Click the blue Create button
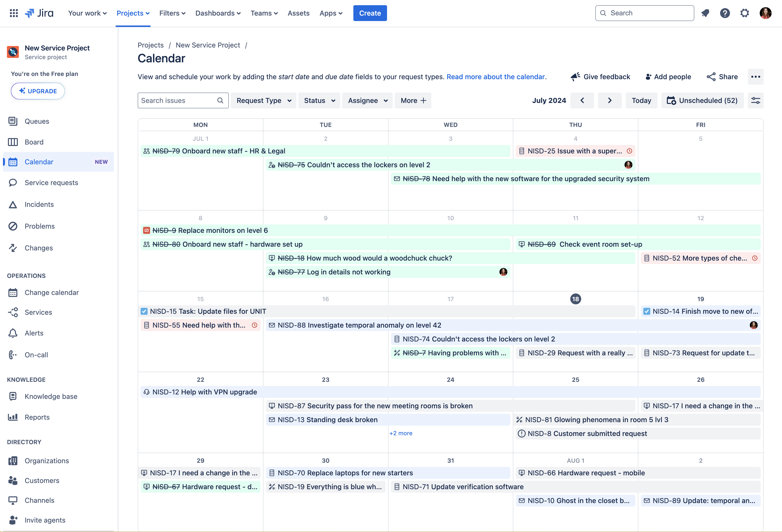Image resolution: width=782 pixels, height=532 pixels. [x=370, y=13]
